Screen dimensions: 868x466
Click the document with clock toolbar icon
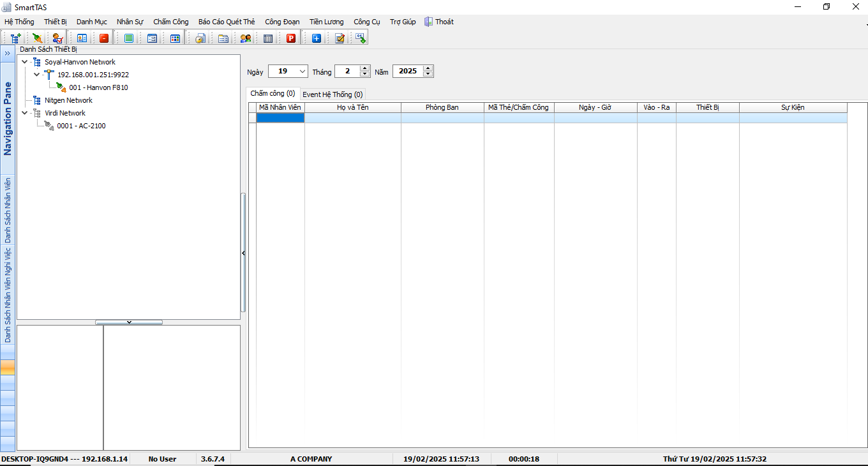coord(200,38)
